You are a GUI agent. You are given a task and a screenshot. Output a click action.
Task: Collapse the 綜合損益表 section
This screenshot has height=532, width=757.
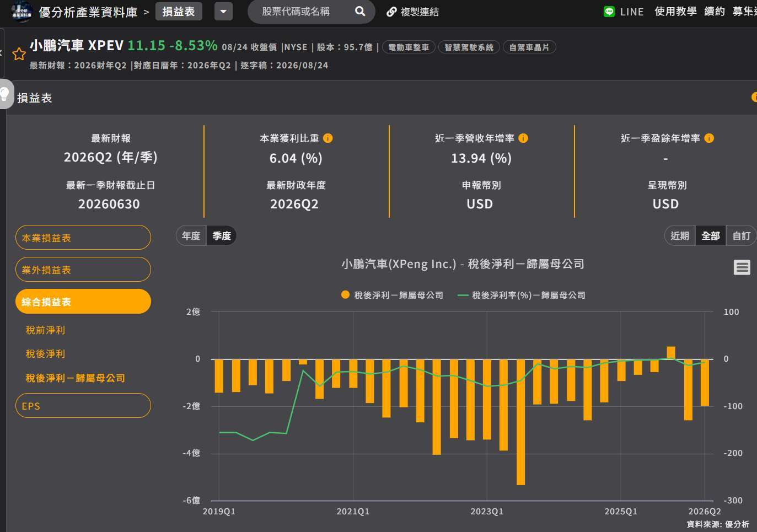tap(83, 302)
